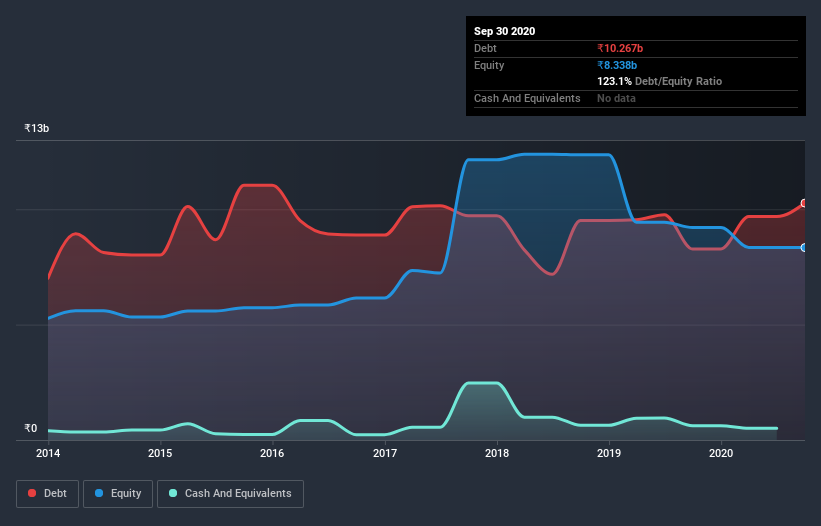821x526 pixels.
Task: Click the ₹10.267b debt value in tooltip
Action: click(620, 48)
